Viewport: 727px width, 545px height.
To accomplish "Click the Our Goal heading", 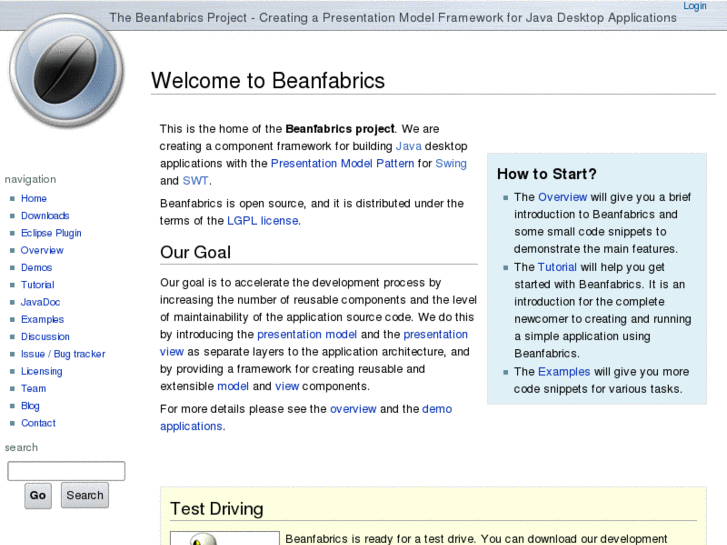I will coord(195,252).
